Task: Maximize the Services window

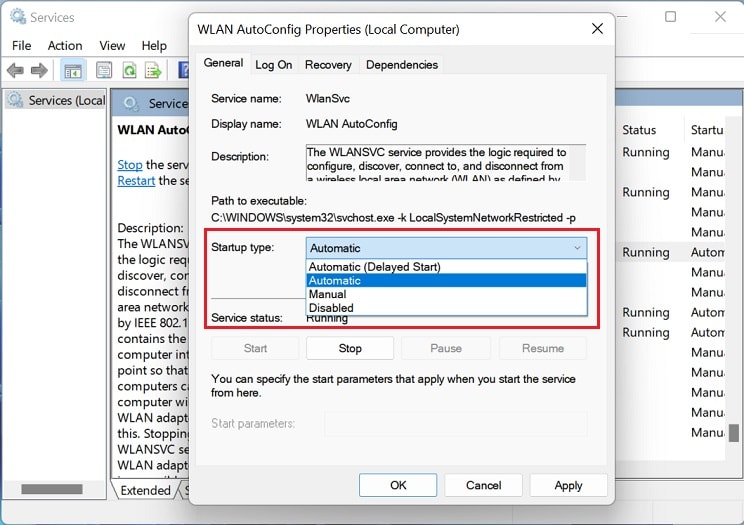Action: (670, 17)
